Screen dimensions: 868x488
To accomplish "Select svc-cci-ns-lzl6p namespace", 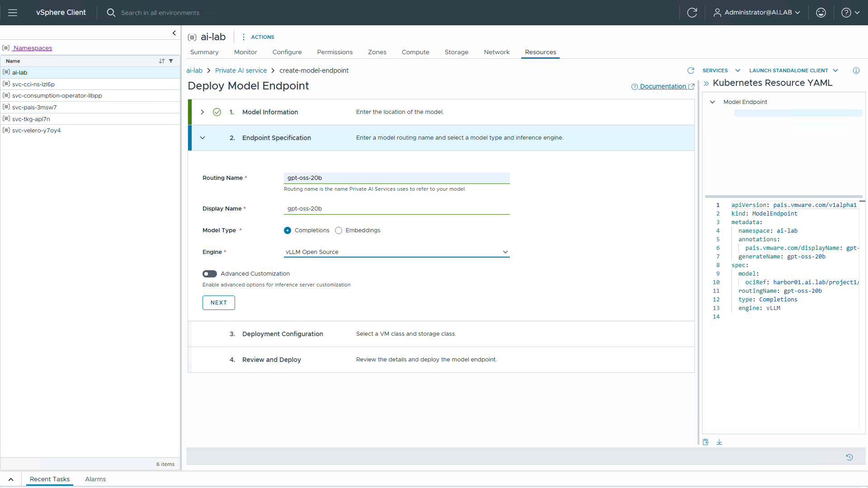I will (x=90, y=84).
